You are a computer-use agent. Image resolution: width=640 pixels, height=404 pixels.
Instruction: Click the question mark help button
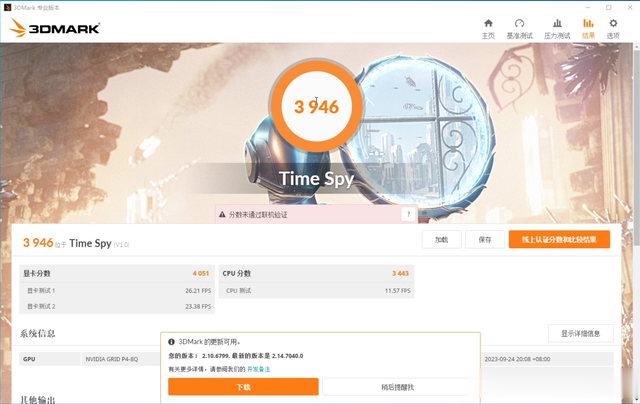409,214
